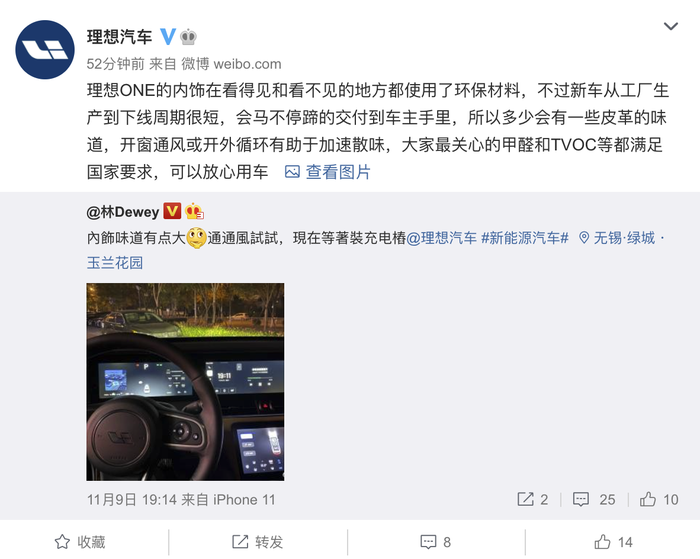
Task: Click the 转发 repost button
Action: 258,542
